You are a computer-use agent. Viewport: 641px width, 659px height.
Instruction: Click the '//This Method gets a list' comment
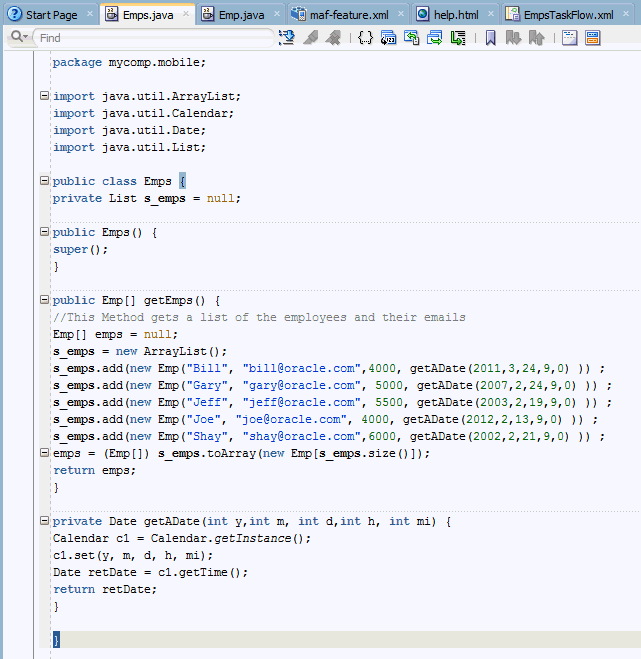click(x=259, y=317)
